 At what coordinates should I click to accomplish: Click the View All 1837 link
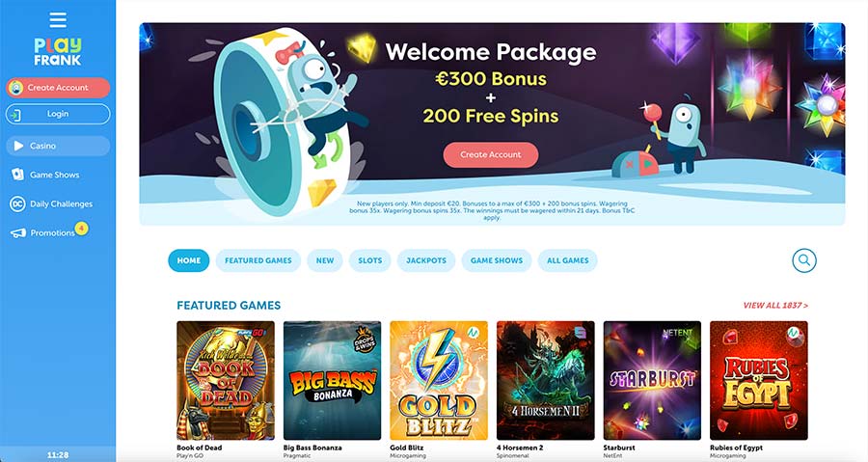[x=775, y=306]
